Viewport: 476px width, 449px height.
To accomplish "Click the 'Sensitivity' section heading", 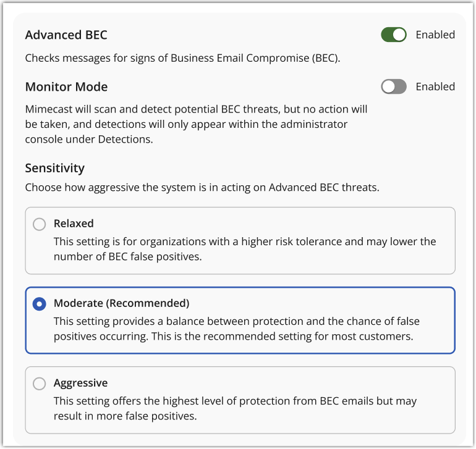I will pyautogui.click(x=54, y=168).
